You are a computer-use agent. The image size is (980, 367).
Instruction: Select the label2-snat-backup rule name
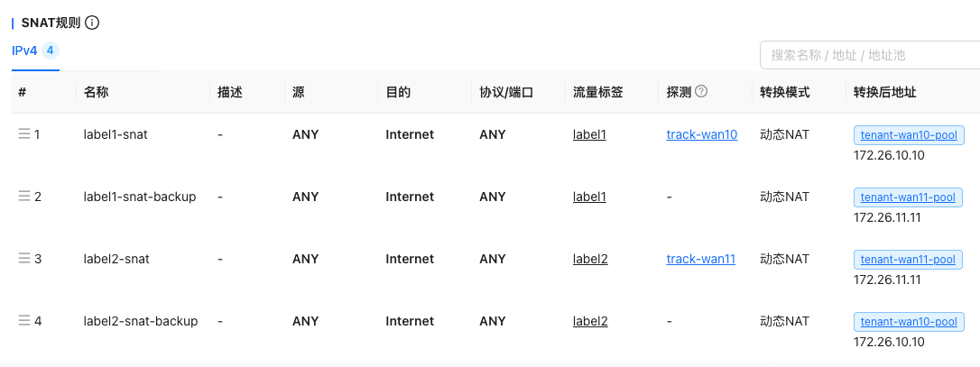140,322
